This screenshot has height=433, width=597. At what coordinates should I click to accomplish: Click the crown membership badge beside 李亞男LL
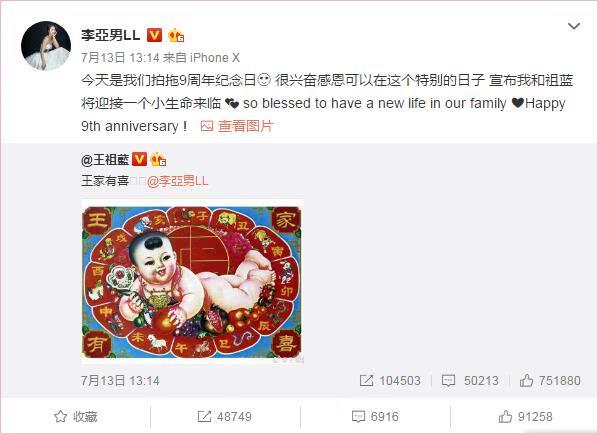point(176,35)
